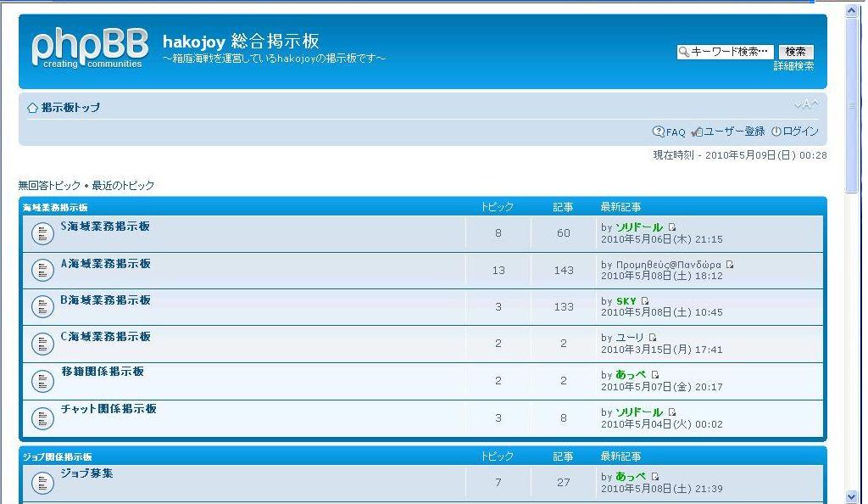View latest post icon in チャット関係掲示板 row
The width and height of the screenshot is (868, 504).
coord(672,412)
